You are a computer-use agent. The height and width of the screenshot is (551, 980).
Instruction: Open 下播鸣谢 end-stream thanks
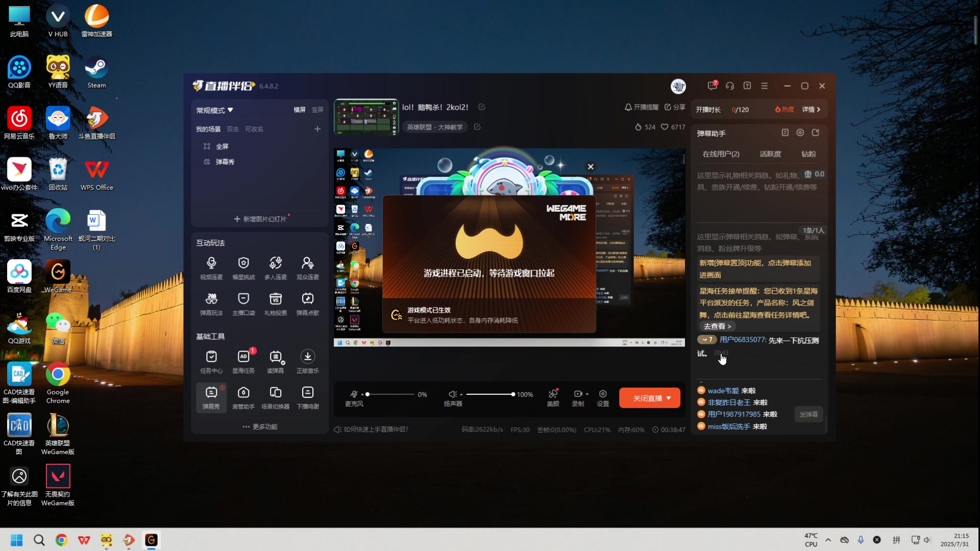pyautogui.click(x=308, y=397)
